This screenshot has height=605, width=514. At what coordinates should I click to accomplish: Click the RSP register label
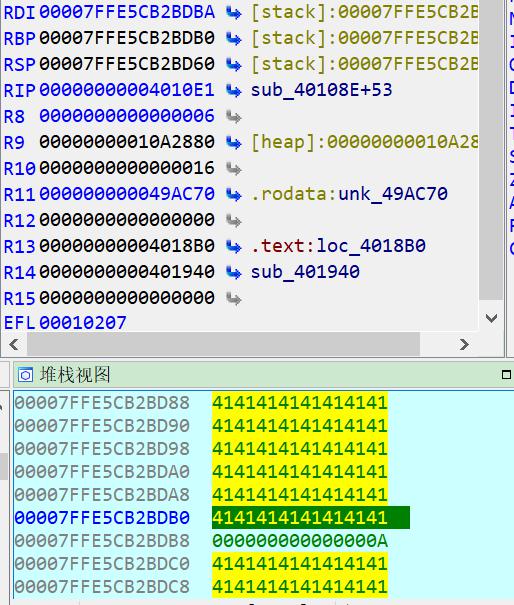tap(20, 64)
